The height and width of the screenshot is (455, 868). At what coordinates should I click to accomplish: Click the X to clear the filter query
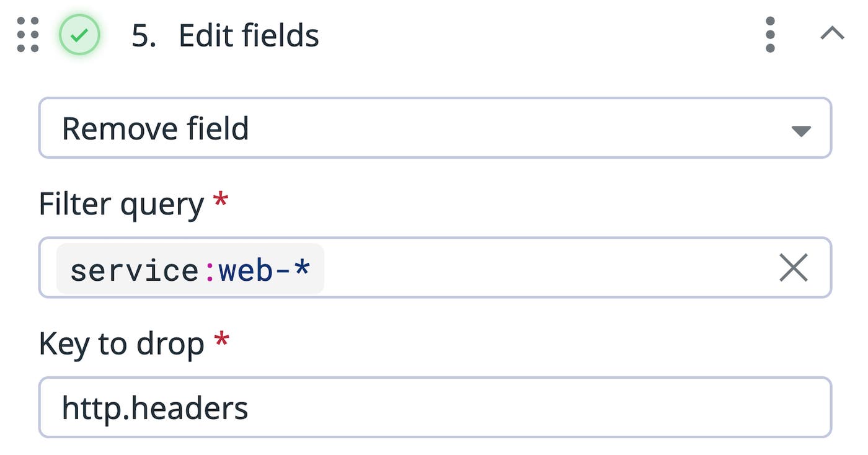point(794,268)
